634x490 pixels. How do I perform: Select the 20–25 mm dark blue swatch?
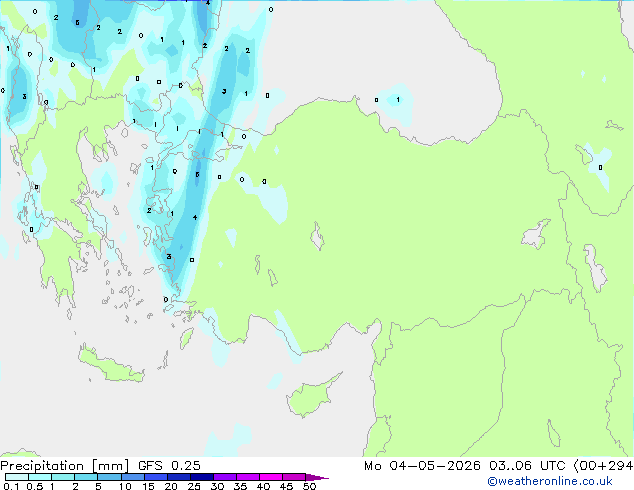click(178, 477)
